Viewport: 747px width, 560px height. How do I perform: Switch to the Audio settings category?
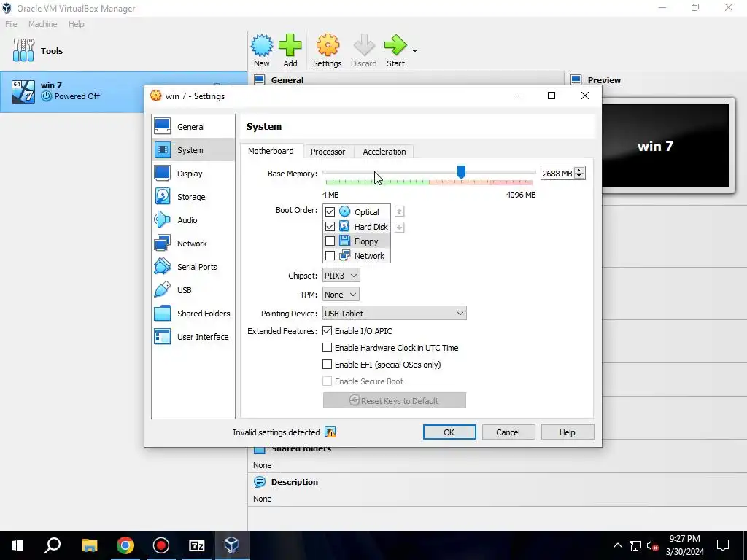(x=193, y=220)
